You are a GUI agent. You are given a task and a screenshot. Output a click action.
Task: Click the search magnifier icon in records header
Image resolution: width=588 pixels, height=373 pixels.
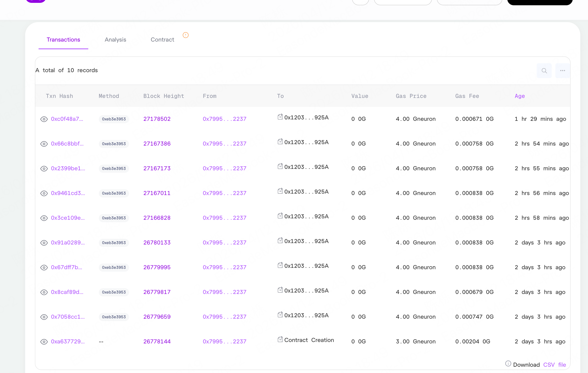544,71
